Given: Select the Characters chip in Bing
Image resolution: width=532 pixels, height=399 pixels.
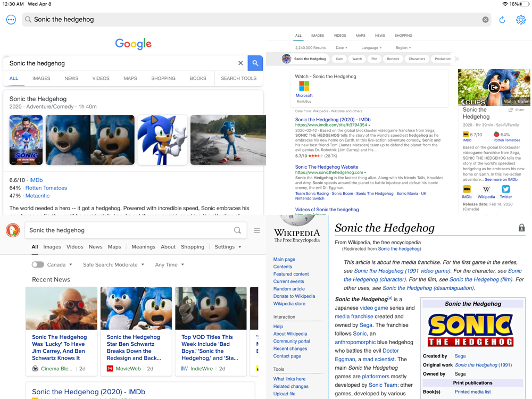Looking at the screenshot, I should tap(417, 59).
